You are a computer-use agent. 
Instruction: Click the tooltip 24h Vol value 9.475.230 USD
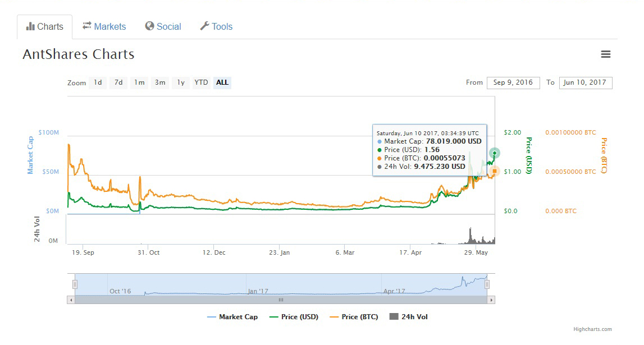[440, 167]
